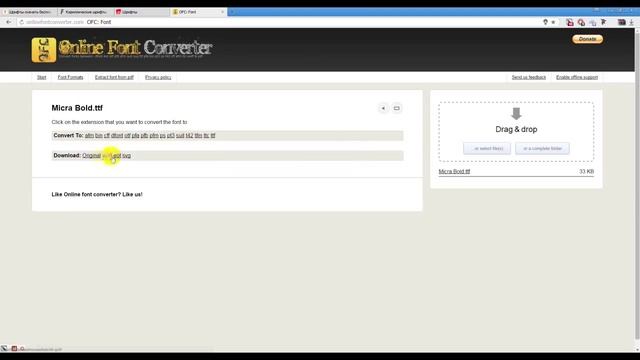Click the dark box toolbar icon
Viewport: 640px width, 360px height.
click(x=621, y=22)
